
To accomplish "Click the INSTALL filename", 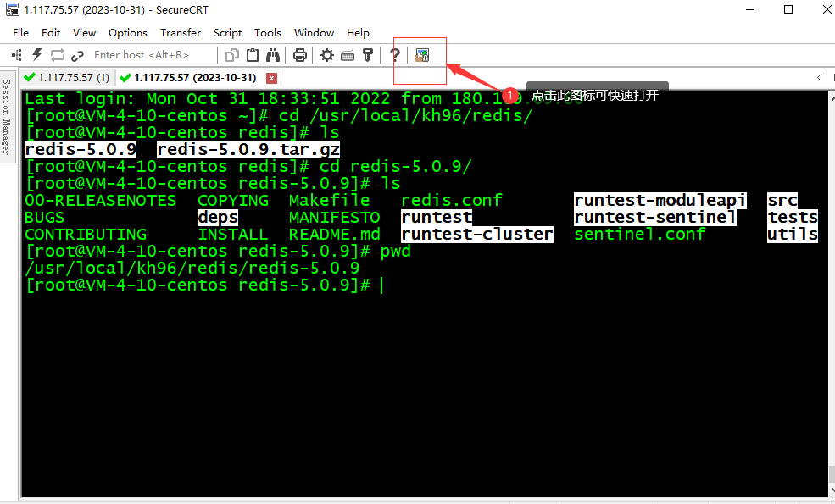I will pos(233,235).
